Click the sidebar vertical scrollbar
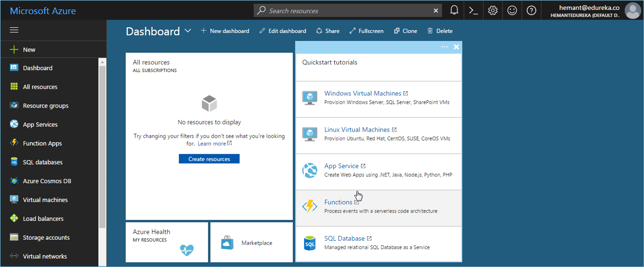Screen dimensions: 644x267 pos(102,147)
